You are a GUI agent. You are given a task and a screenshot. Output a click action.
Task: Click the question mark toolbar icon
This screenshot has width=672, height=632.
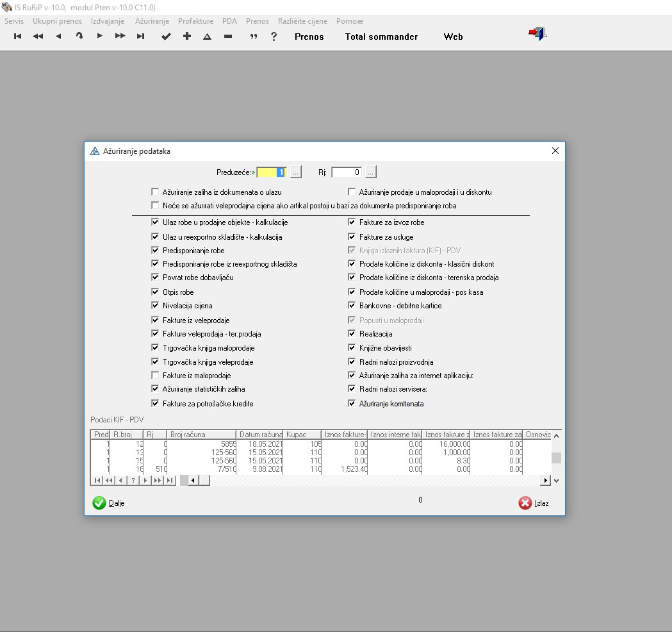[274, 37]
